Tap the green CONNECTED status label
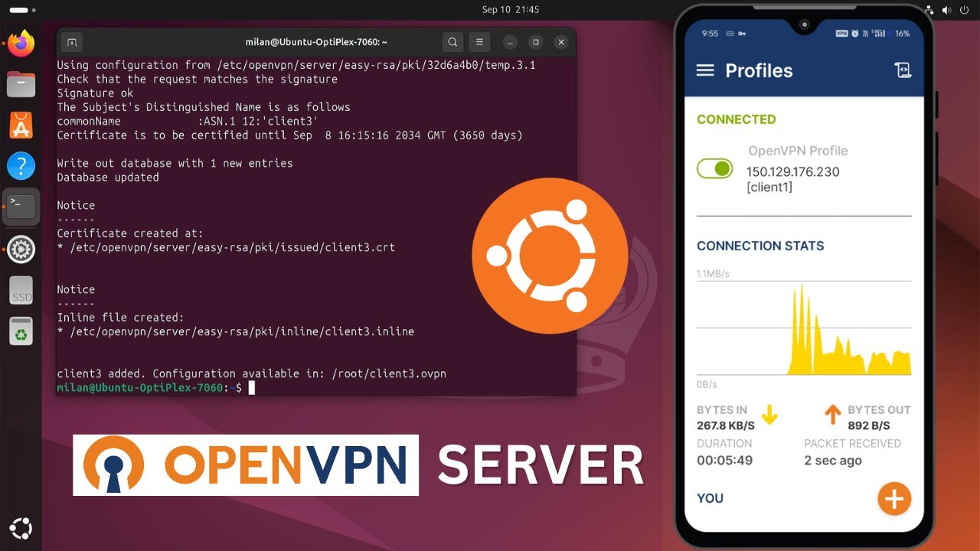The width and height of the screenshot is (980, 551). (x=736, y=119)
